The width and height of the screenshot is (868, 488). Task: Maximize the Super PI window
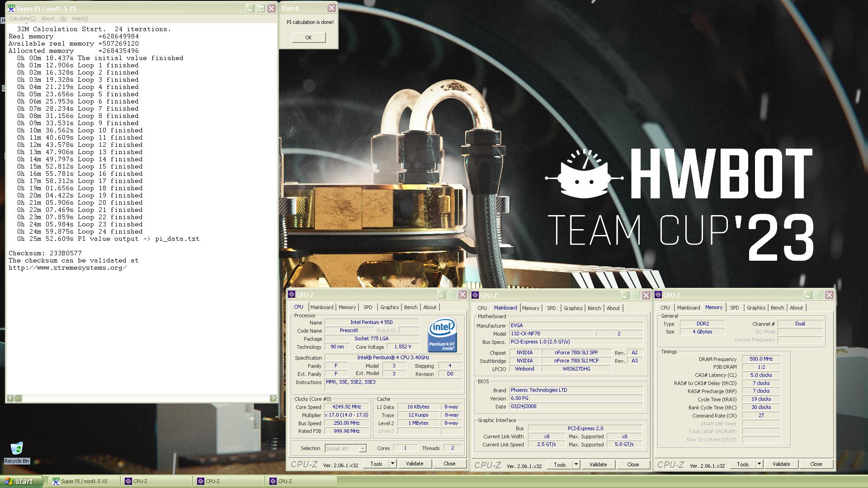pos(261,8)
